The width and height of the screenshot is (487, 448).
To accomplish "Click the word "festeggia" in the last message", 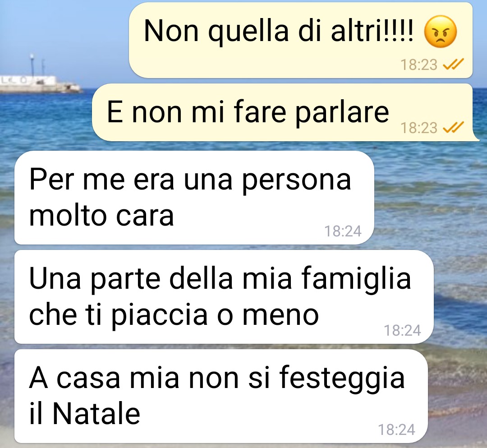I will tap(342, 378).
